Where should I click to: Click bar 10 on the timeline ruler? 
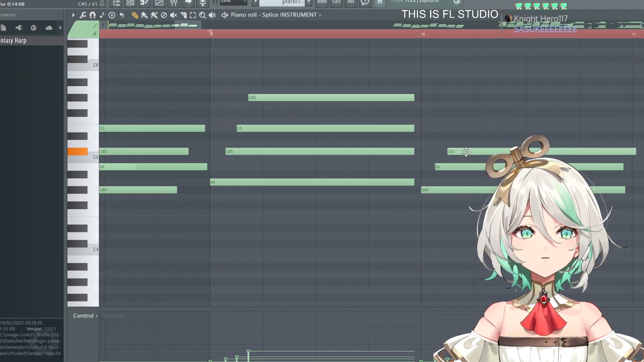(x=423, y=34)
